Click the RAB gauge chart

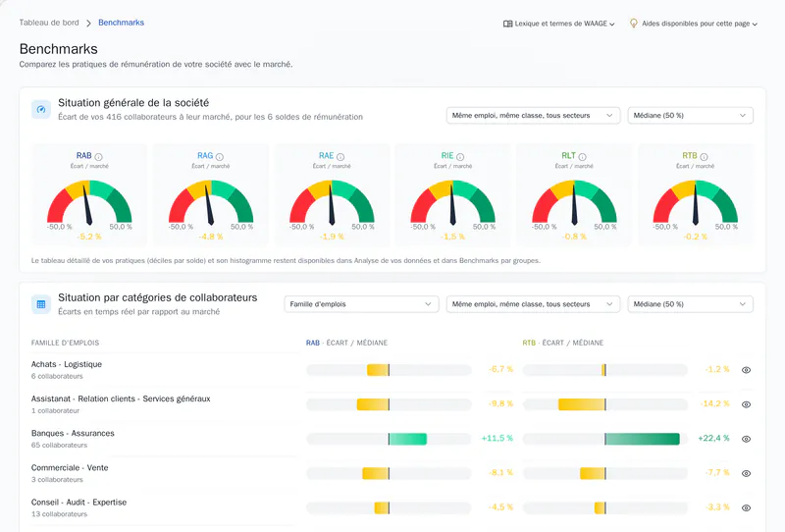(x=89, y=202)
